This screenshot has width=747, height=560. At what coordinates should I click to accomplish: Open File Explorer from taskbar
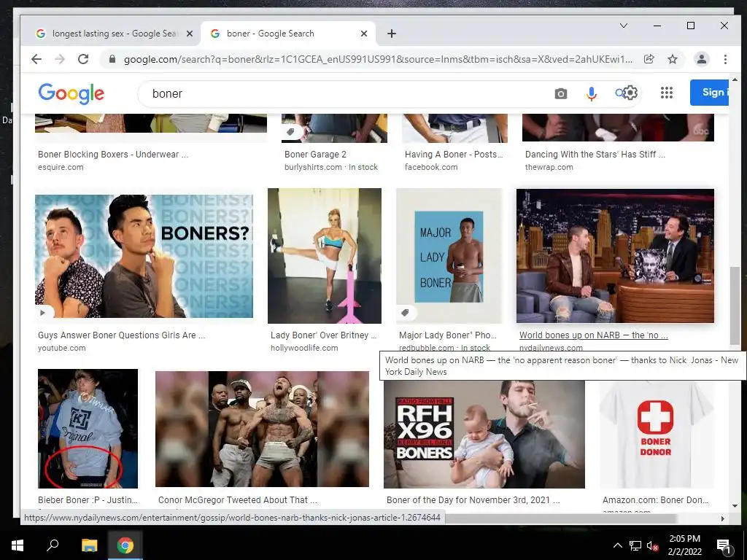click(x=89, y=545)
